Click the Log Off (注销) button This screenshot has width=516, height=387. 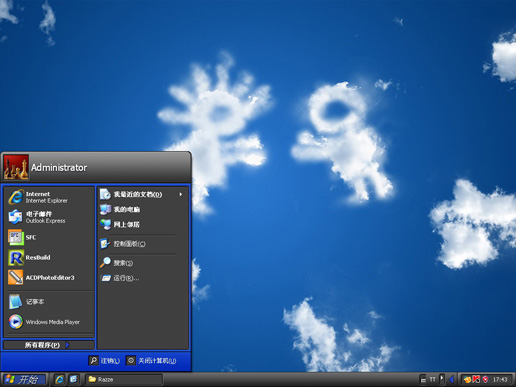tap(104, 361)
